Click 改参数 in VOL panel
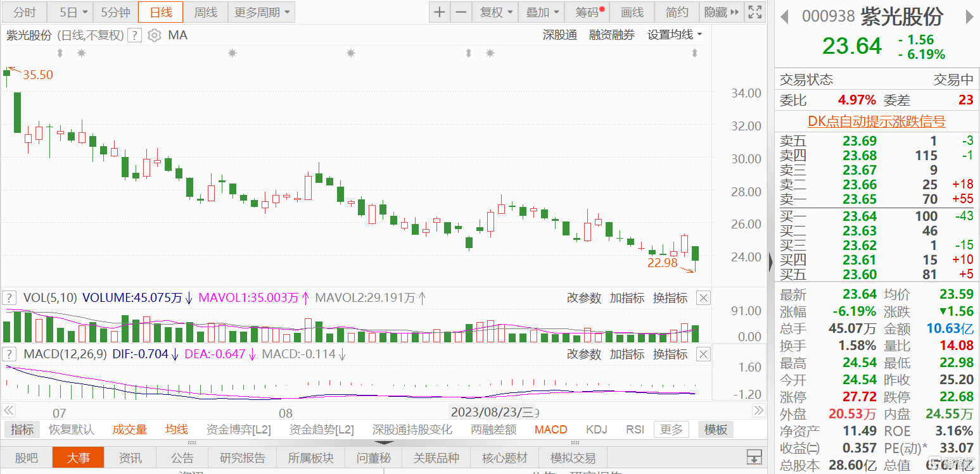 coord(584,298)
